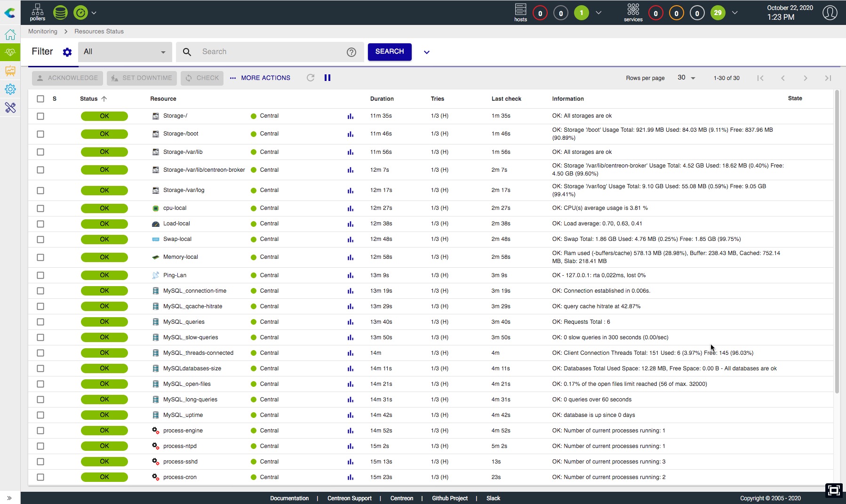Select the MySQL_uptime row checkbox
The height and width of the screenshot is (504, 846).
coord(40,415)
